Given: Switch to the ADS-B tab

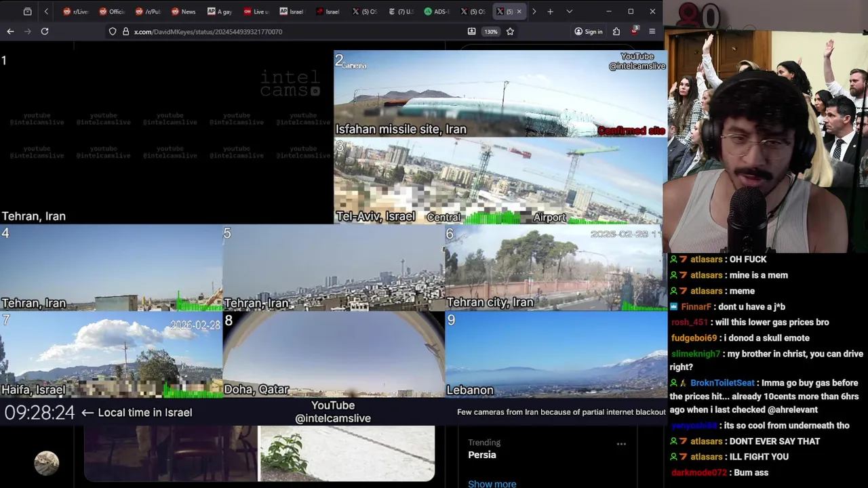Looking at the screenshot, I should point(437,12).
